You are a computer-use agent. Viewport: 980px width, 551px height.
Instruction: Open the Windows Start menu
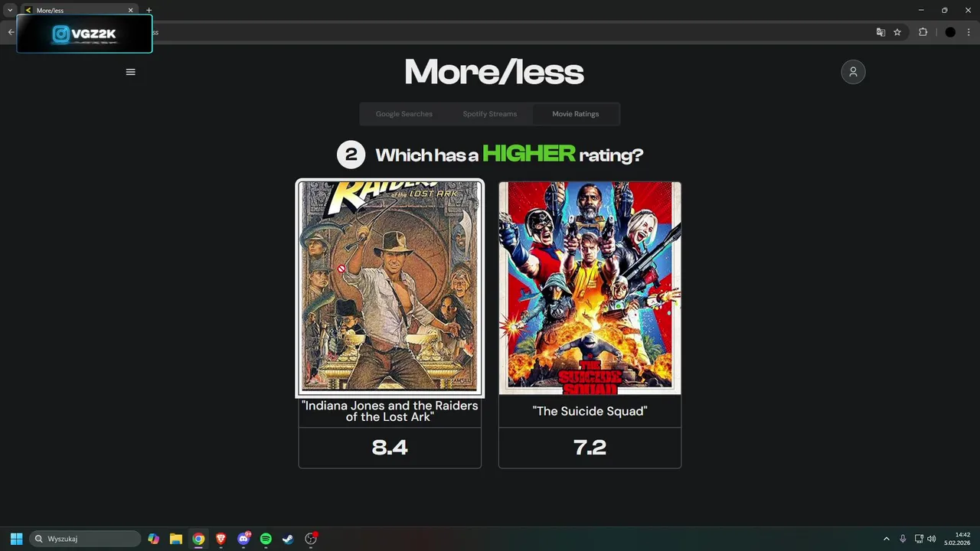point(16,539)
